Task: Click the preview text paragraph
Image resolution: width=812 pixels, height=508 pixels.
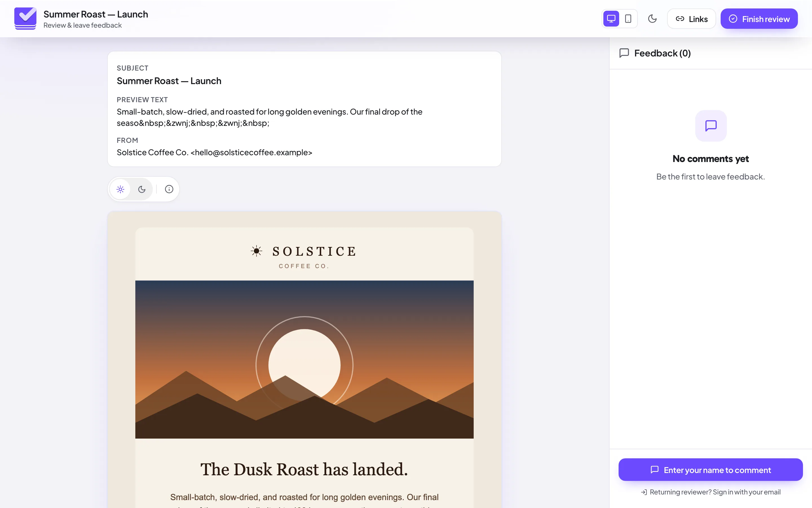Action: click(270, 117)
